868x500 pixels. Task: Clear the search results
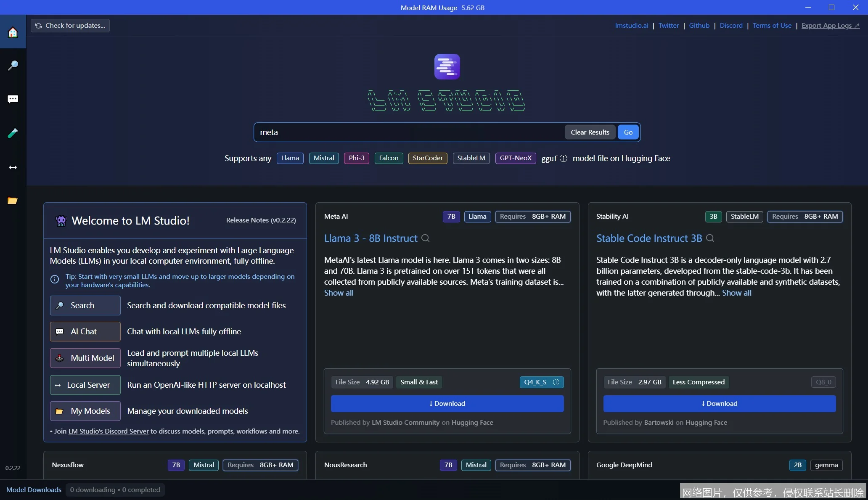point(590,132)
